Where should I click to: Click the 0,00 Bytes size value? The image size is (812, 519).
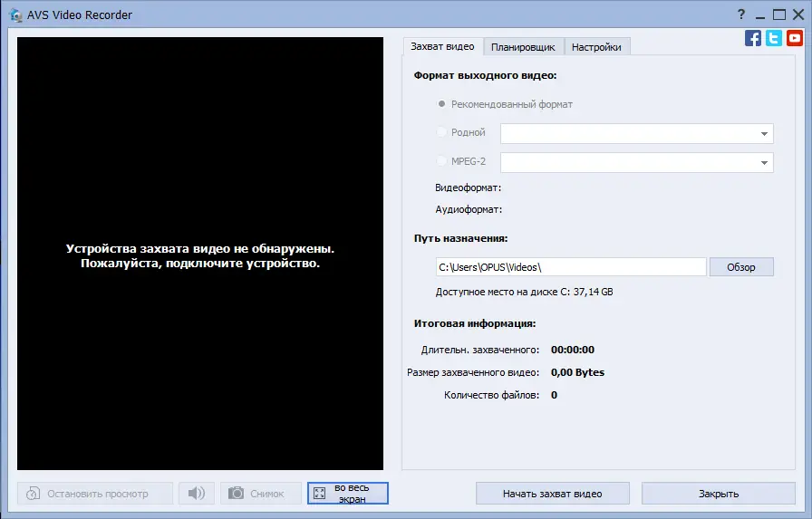tap(577, 372)
